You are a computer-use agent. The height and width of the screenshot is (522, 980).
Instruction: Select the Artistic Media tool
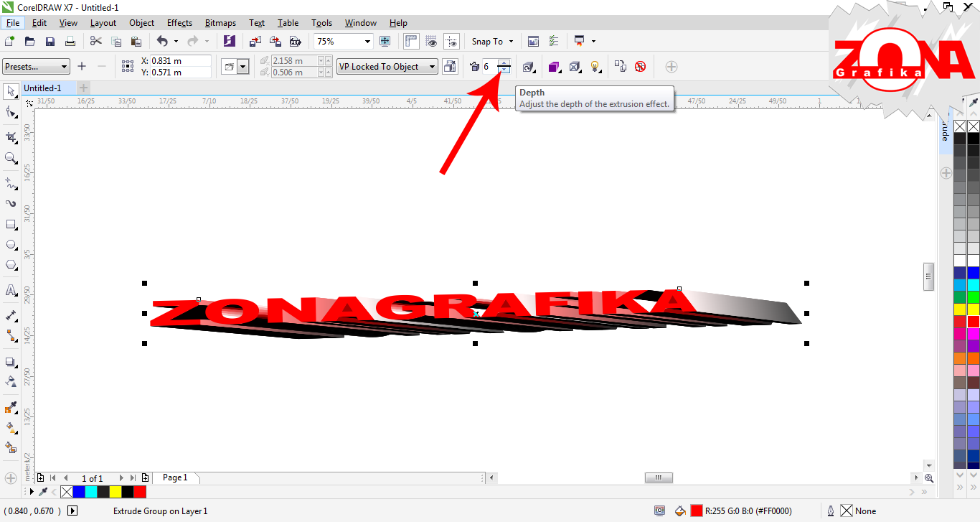(11, 203)
